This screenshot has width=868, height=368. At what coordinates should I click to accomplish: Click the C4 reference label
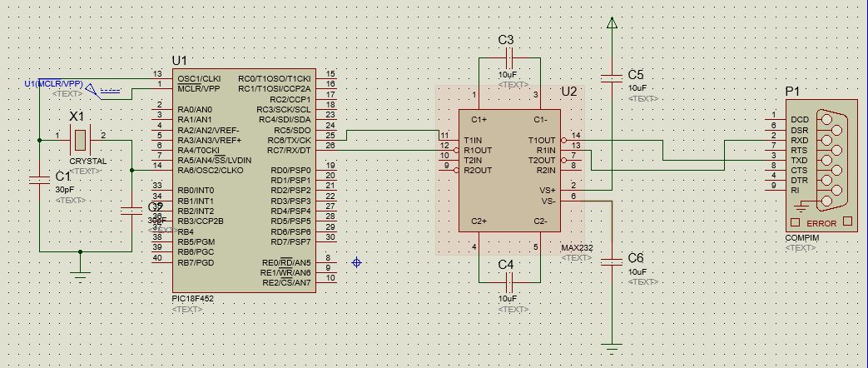(506, 265)
